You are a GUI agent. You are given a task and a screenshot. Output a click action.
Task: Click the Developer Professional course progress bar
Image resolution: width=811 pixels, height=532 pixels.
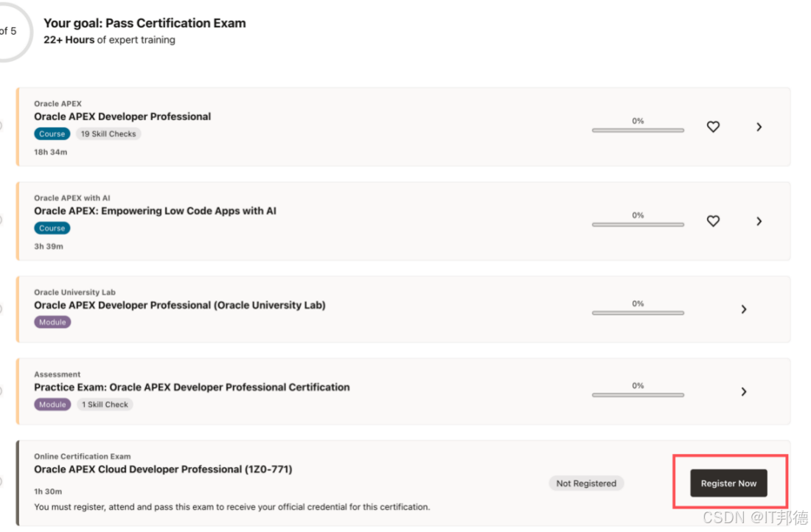coord(638,130)
